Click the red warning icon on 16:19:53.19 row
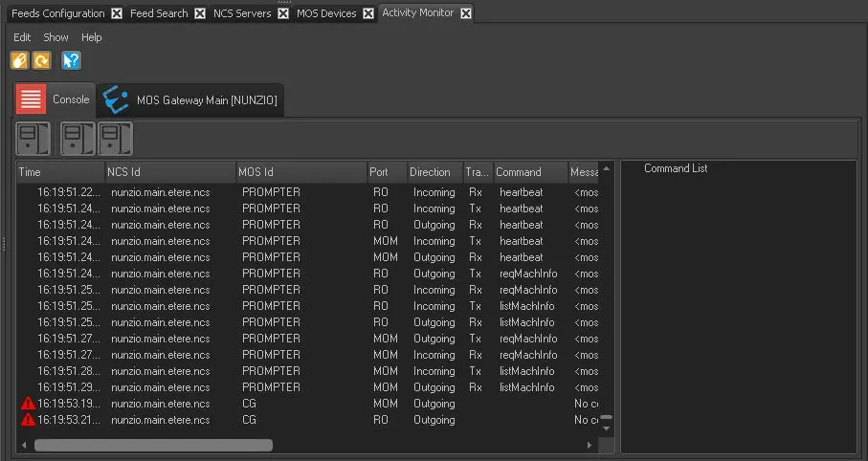 click(28, 404)
